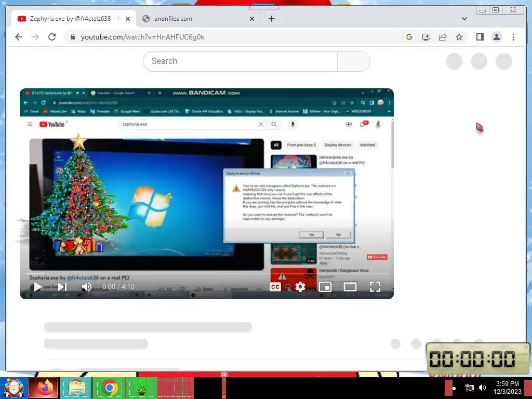Viewport: 532px width, 399px height.
Task: Reload the YouTube page
Action: click(x=52, y=37)
